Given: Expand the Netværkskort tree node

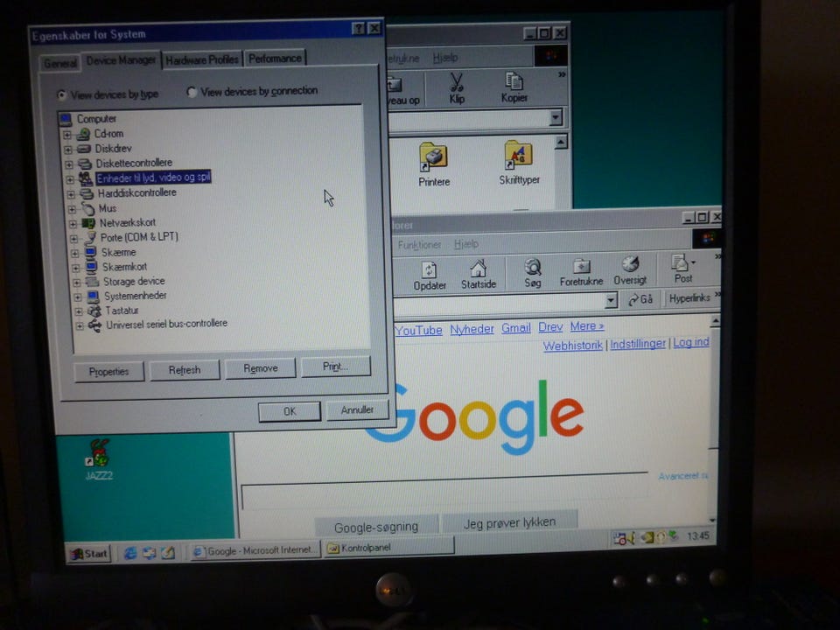Looking at the screenshot, I should tap(73, 223).
